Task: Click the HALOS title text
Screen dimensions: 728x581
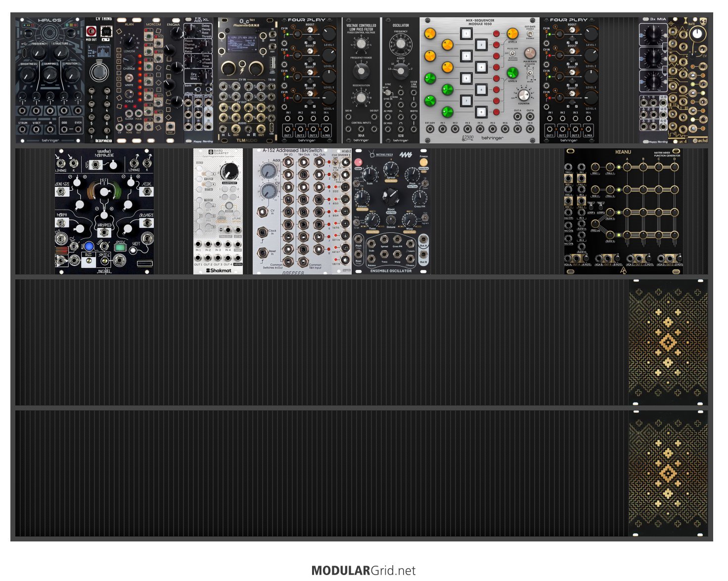Action: pos(50,20)
